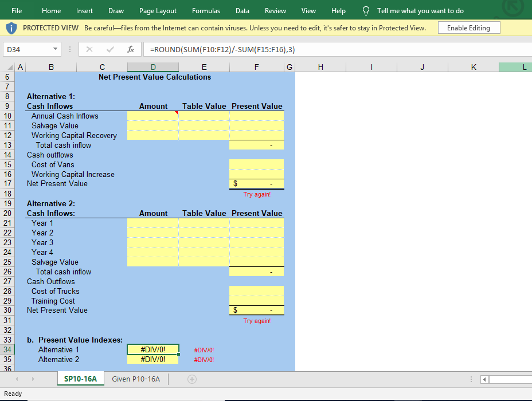Switch to the Given P10-16A sheet tab
Viewport: 532px width, 401px height.
(136, 379)
